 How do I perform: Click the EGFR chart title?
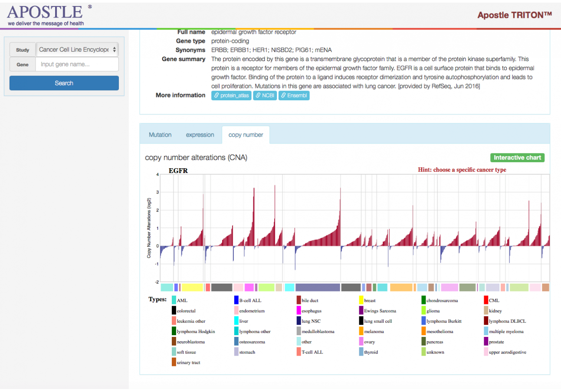coord(178,171)
